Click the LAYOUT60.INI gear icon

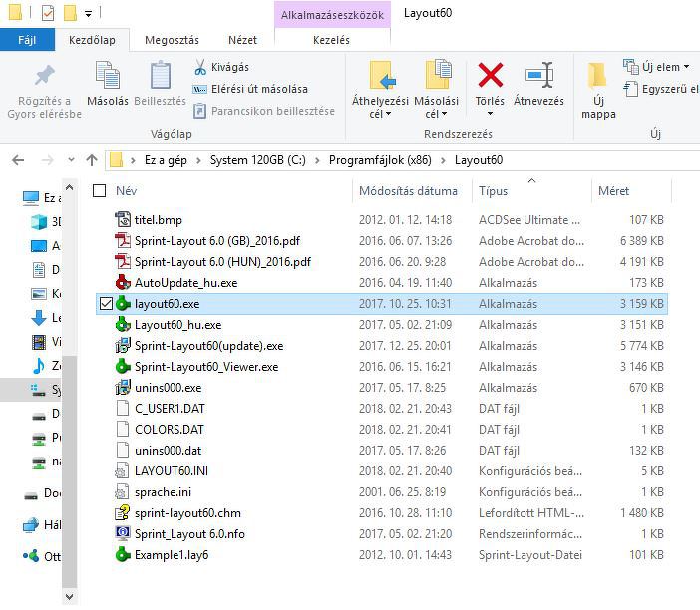123,471
